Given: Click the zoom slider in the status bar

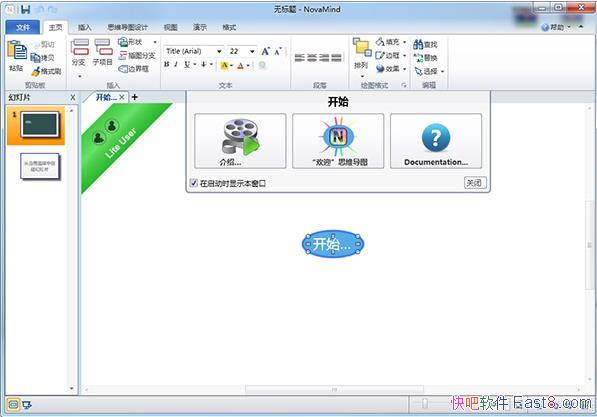Looking at the screenshot, I should pyautogui.click(x=425, y=404).
